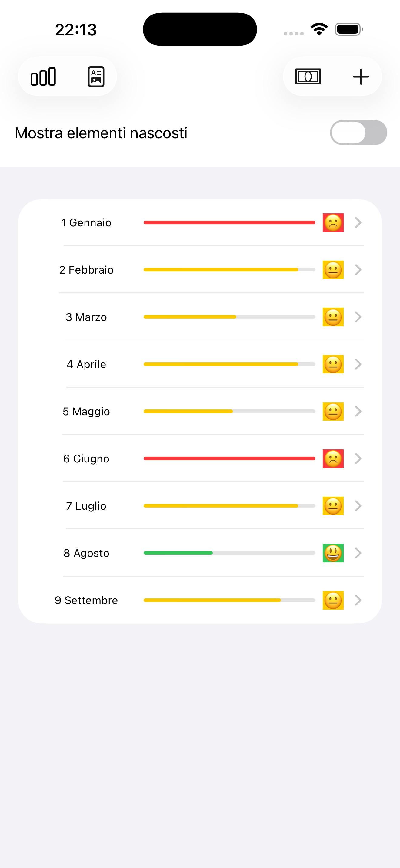
Task: Open the 4 Aprile month label
Action: [x=86, y=364]
